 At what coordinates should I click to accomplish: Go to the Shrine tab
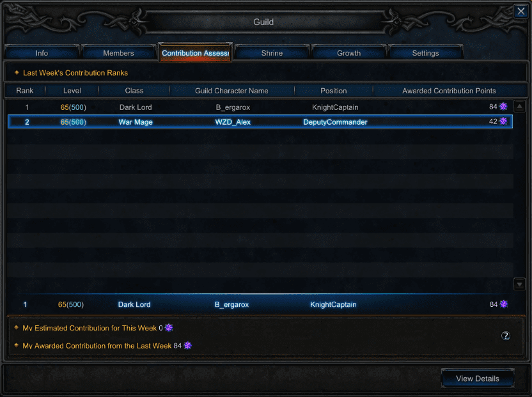pyautogui.click(x=272, y=53)
